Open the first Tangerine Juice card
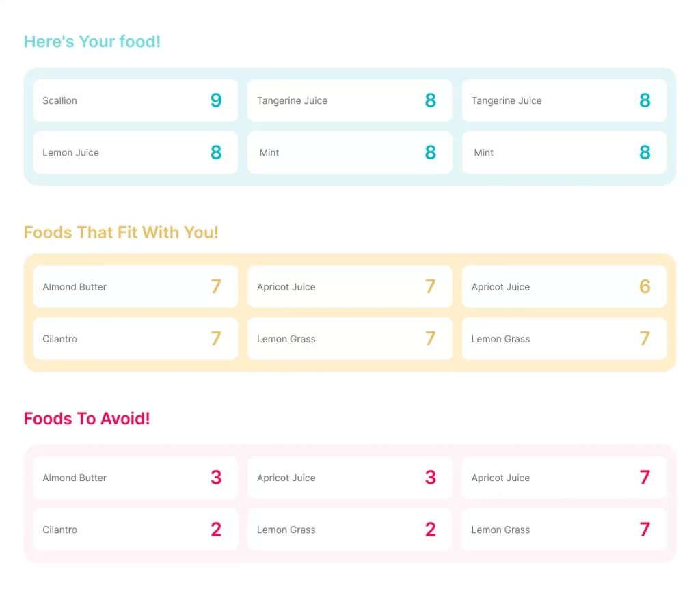This screenshot has height=591, width=700. [x=349, y=100]
